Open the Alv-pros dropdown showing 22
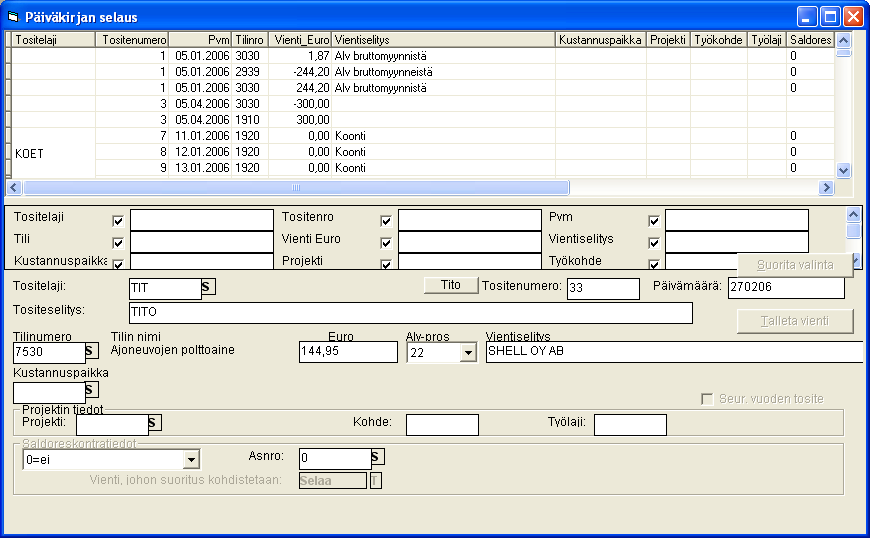This screenshot has width=870, height=538. click(x=468, y=353)
